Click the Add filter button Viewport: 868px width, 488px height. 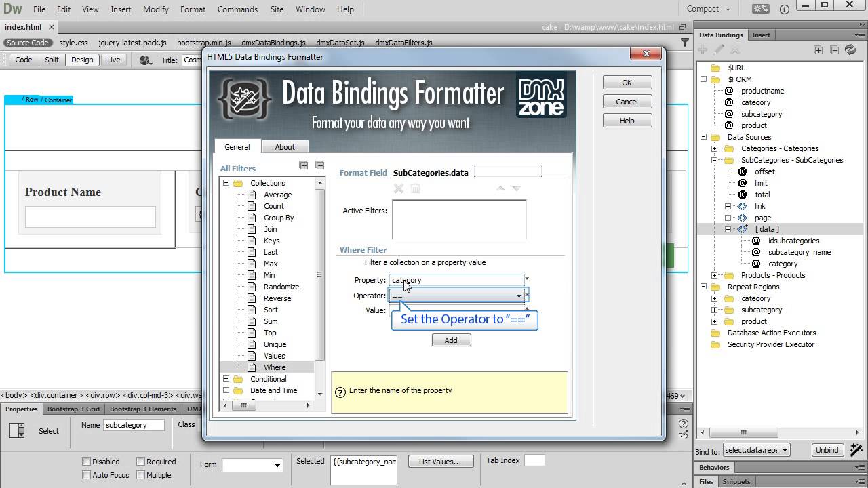[451, 340]
